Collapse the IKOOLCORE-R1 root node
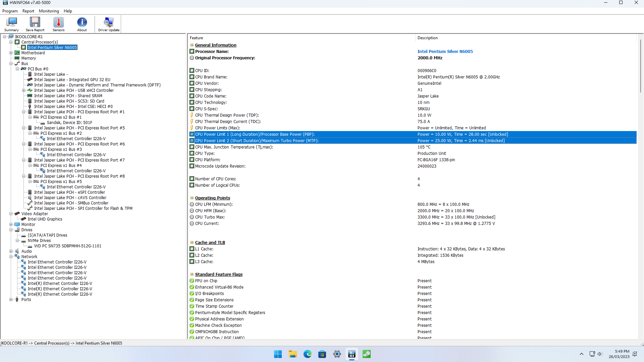Image resolution: width=644 pixels, height=362 pixels. click(5, 37)
